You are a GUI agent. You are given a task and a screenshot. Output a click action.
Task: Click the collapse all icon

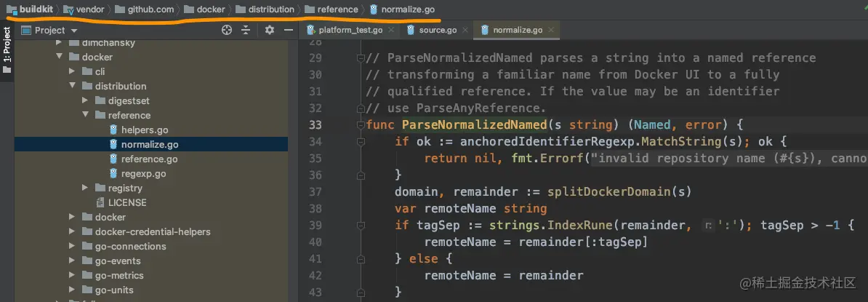246,31
